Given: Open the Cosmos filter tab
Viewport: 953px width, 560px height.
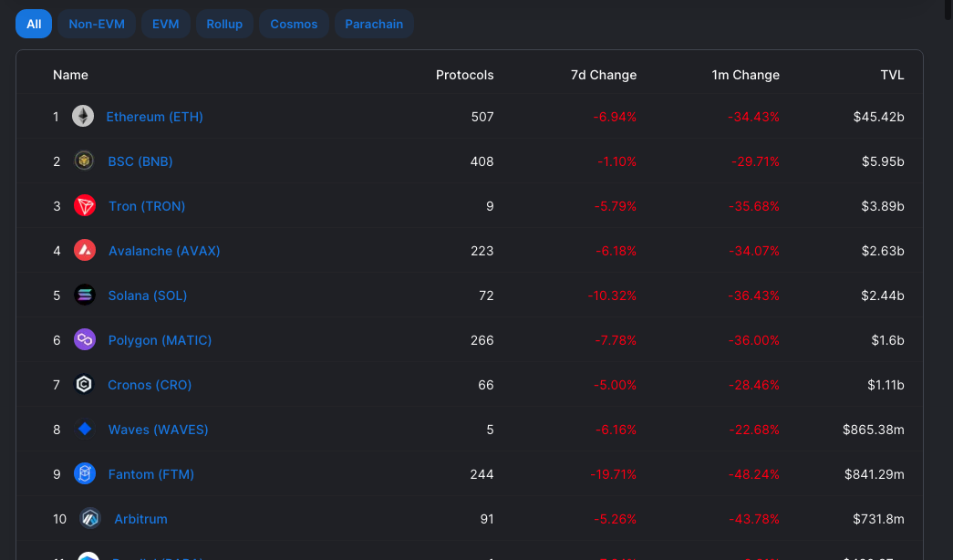Looking at the screenshot, I should 294,24.
